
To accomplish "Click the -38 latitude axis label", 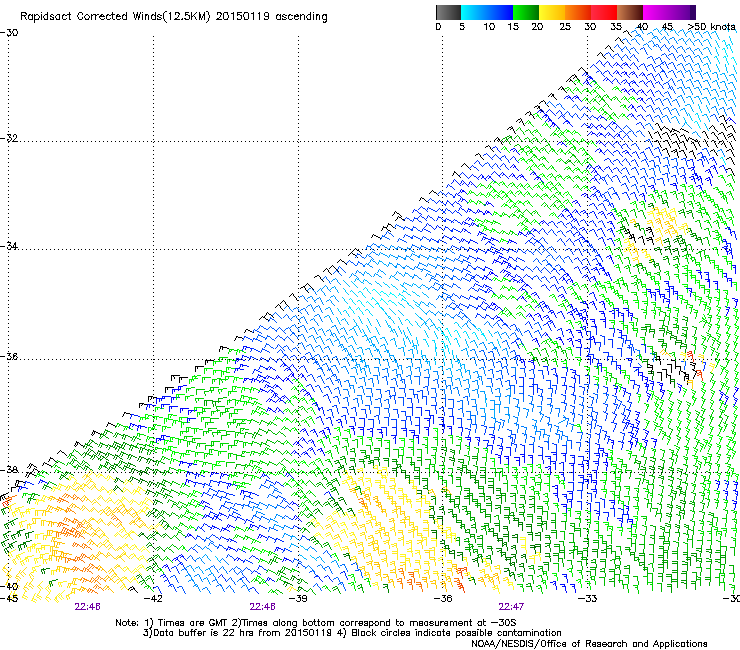I will click(x=9, y=470).
